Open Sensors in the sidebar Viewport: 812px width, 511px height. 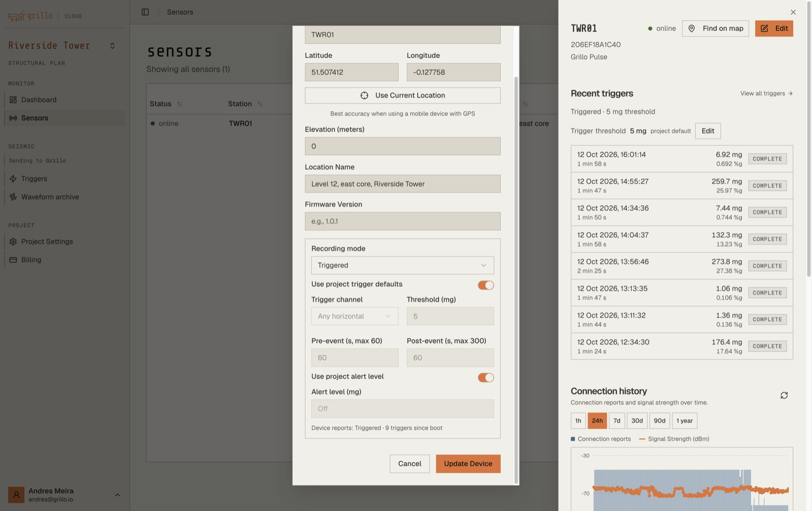64,118
